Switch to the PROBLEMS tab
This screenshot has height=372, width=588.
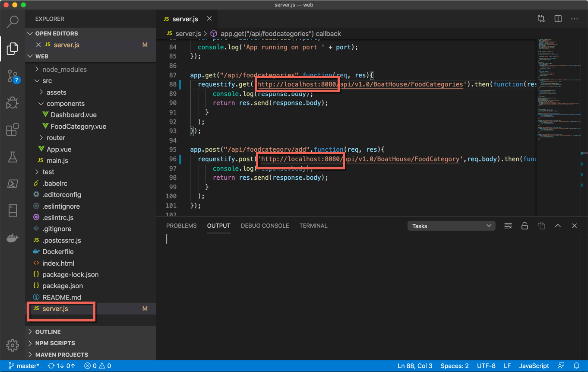click(181, 226)
